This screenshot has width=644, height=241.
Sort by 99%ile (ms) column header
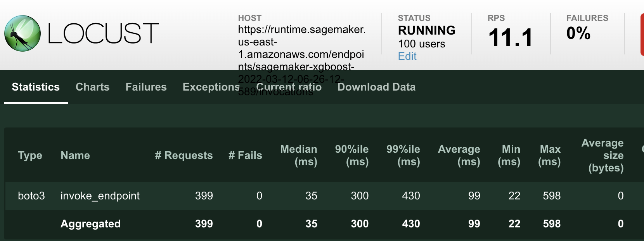403,155
